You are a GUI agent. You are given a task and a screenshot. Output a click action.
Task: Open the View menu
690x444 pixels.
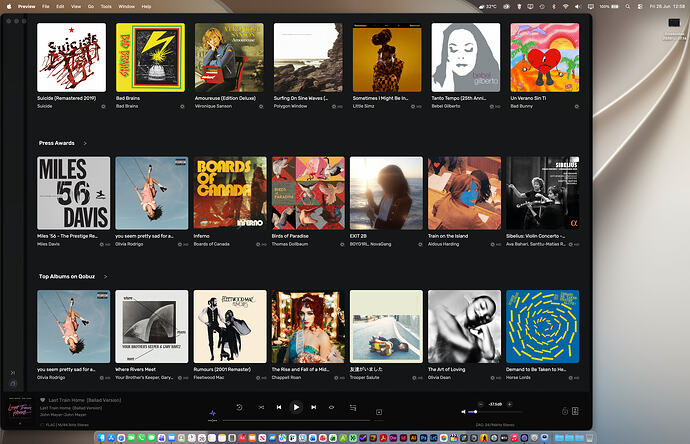(76, 7)
